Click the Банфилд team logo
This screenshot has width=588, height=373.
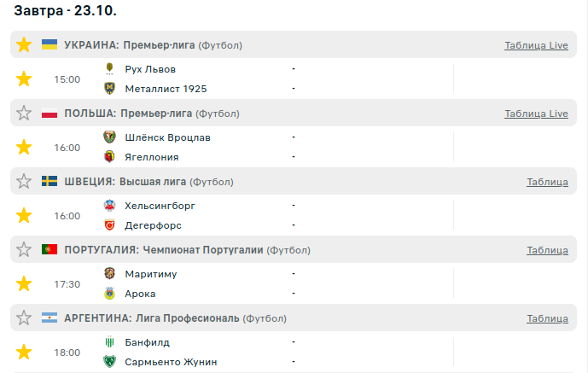(109, 342)
